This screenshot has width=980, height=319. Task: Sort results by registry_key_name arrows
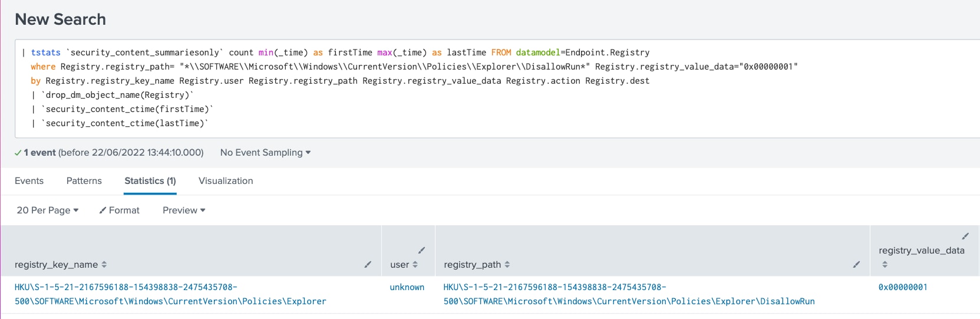[104, 265]
